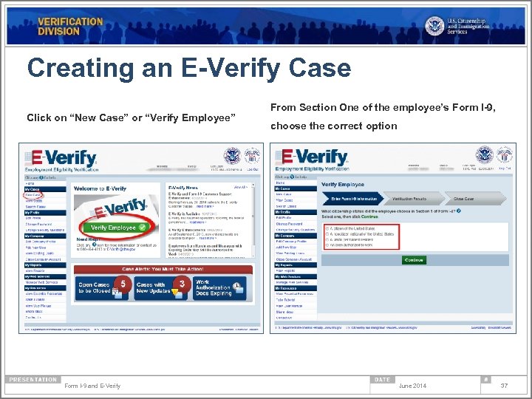The height and width of the screenshot is (399, 532).
Task: Click help icon in welcome page sidebar header
Action: (x=41, y=177)
